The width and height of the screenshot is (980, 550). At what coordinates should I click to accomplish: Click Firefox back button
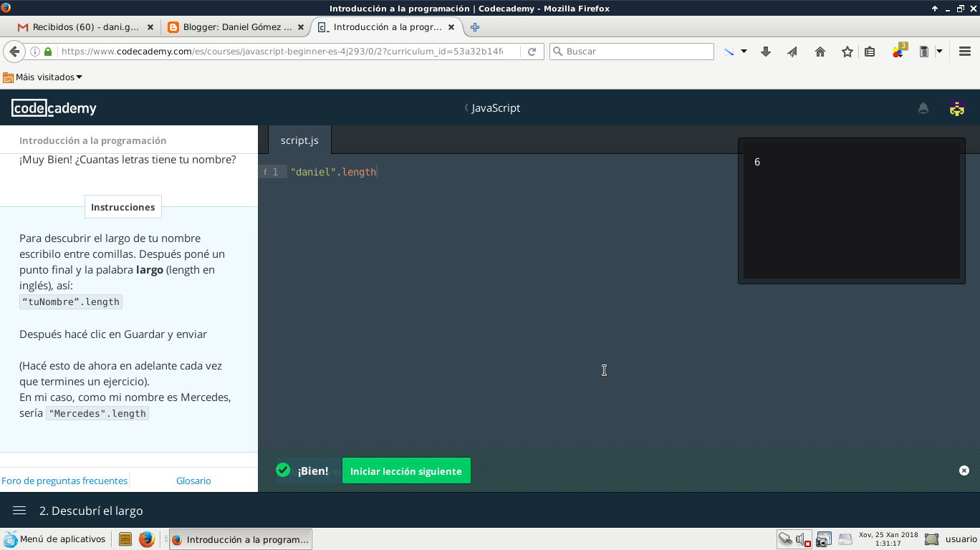coord(14,52)
